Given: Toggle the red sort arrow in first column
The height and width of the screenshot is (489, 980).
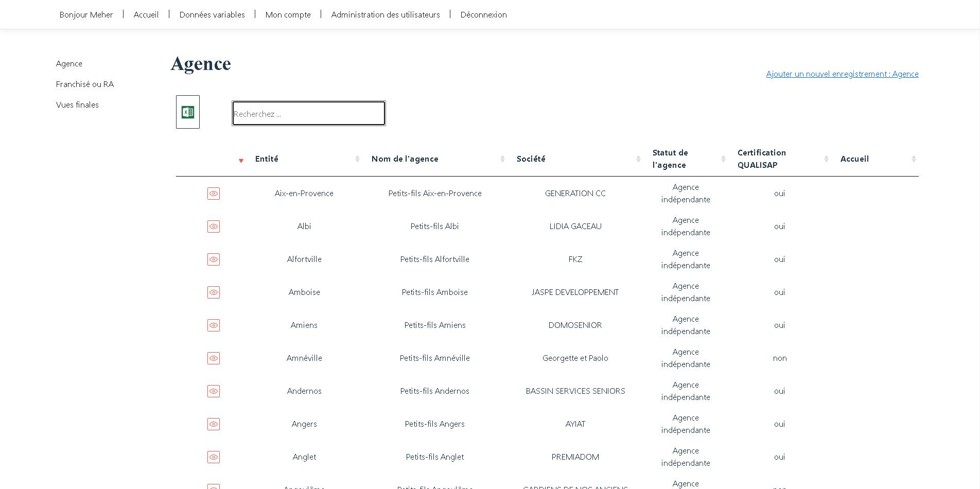Looking at the screenshot, I should [241, 161].
